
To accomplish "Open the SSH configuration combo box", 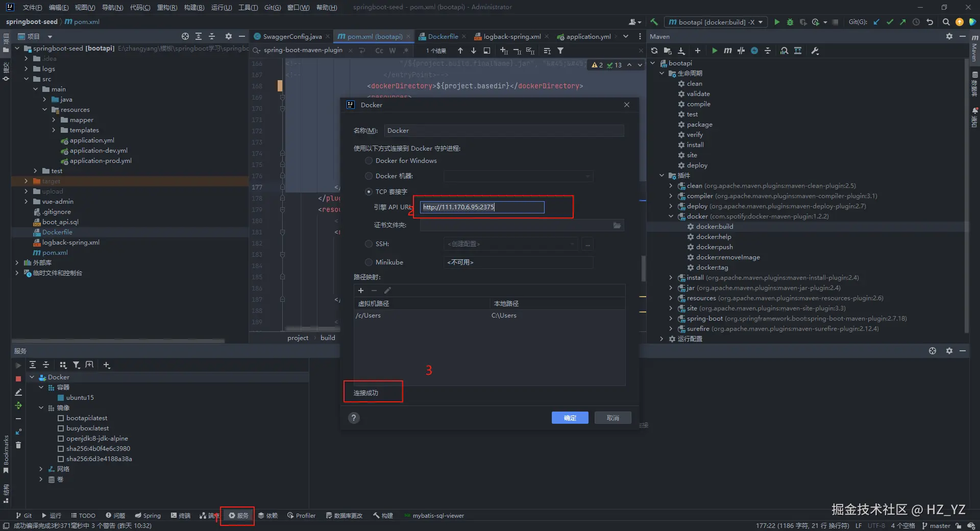I will pos(510,244).
